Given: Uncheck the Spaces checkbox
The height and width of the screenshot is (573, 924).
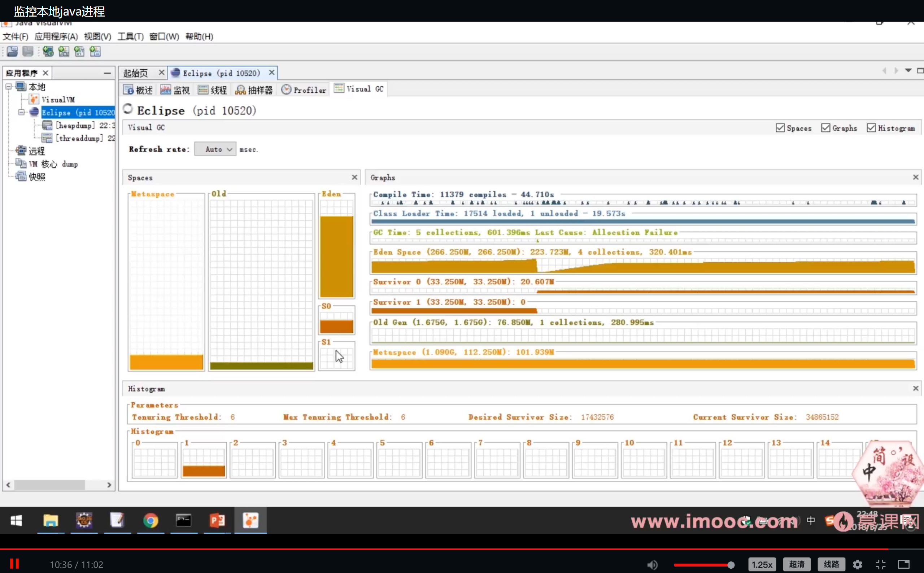Looking at the screenshot, I should (x=780, y=128).
